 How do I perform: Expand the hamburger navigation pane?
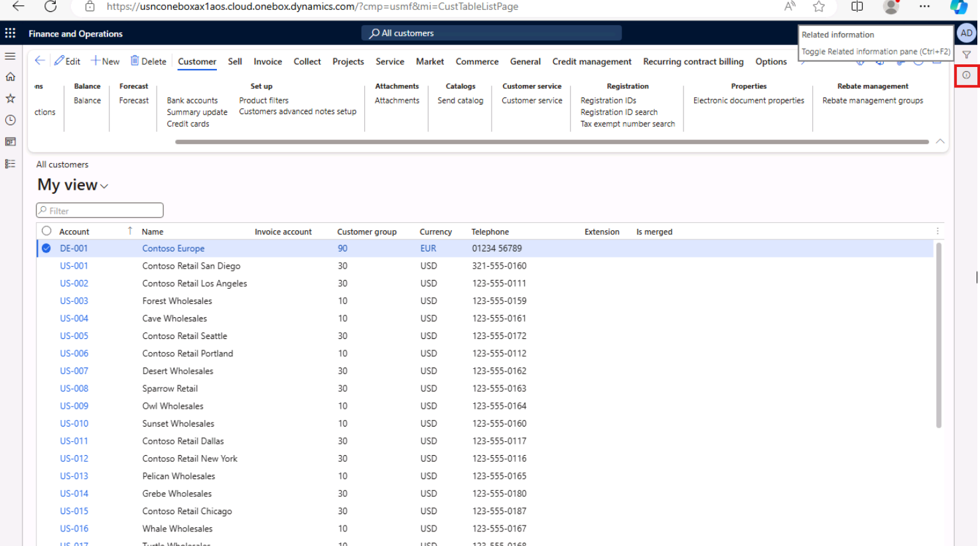(x=10, y=56)
